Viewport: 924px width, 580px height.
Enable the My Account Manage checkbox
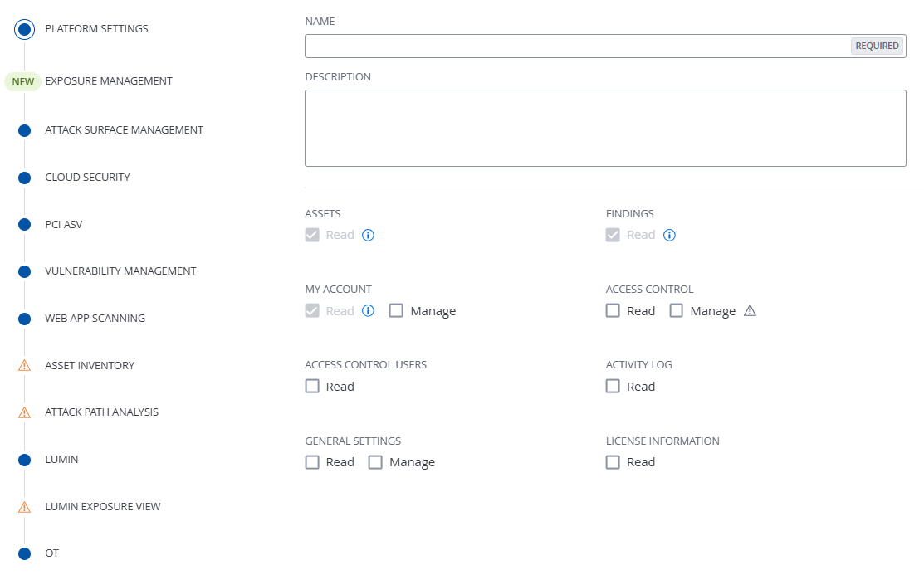396,311
